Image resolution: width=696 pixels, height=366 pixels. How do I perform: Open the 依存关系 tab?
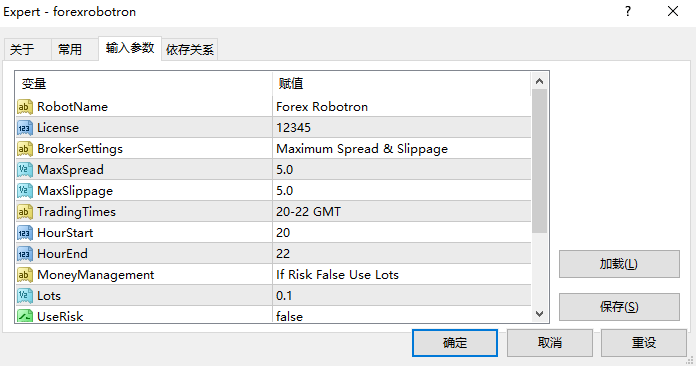click(190, 49)
